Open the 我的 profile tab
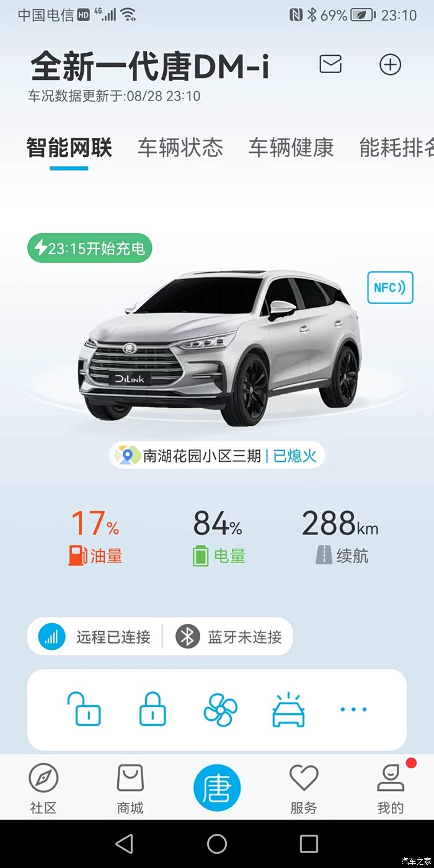The width and height of the screenshot is (434, 868). tap(391, 789)
